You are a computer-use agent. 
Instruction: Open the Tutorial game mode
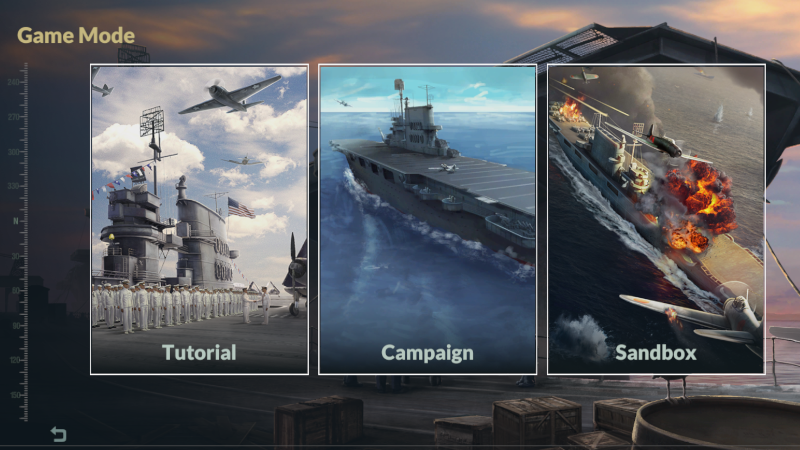[199, 219]
